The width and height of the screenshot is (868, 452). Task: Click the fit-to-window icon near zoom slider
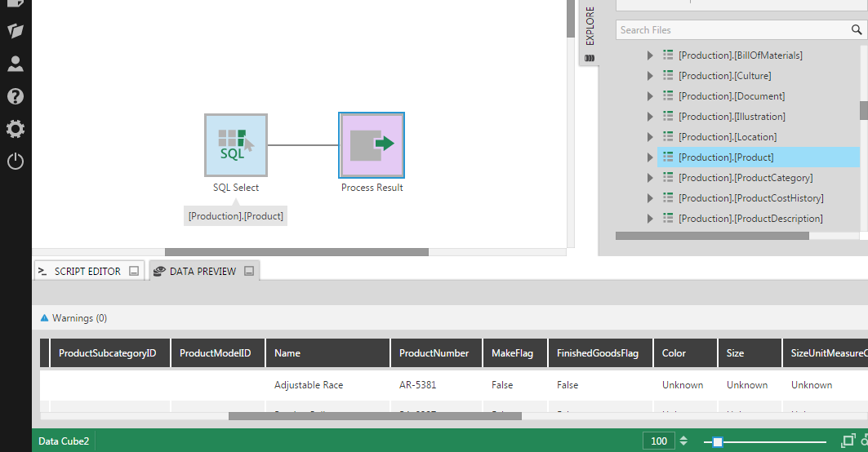point(848,441)
